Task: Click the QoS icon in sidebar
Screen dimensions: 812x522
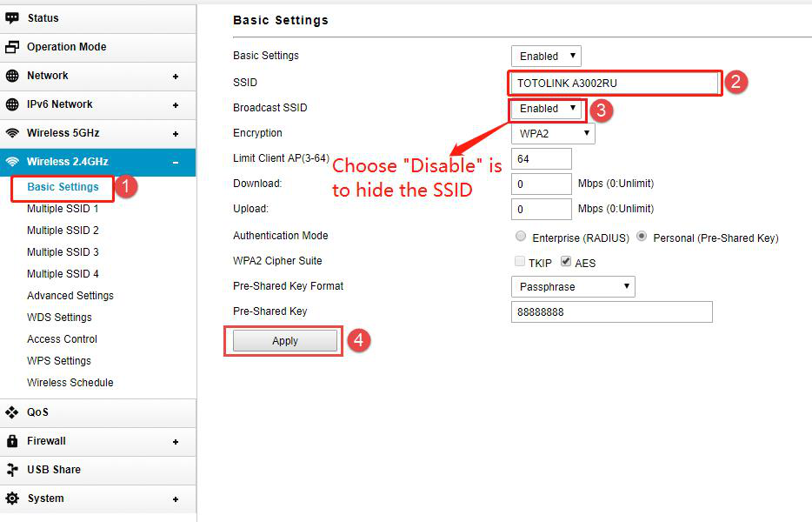Action: coord(12,412)
